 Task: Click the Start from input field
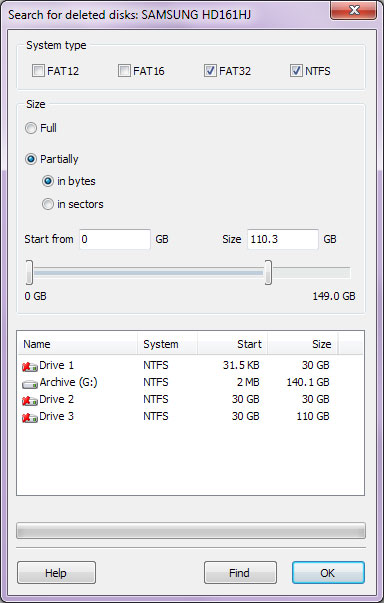[x=115, y=239]
